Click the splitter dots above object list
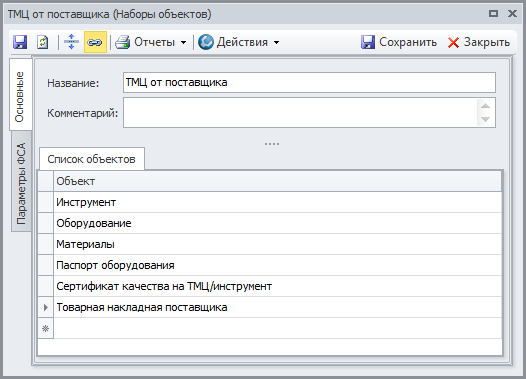Viewport: 526px width, 379px height. tap(272, 144)
